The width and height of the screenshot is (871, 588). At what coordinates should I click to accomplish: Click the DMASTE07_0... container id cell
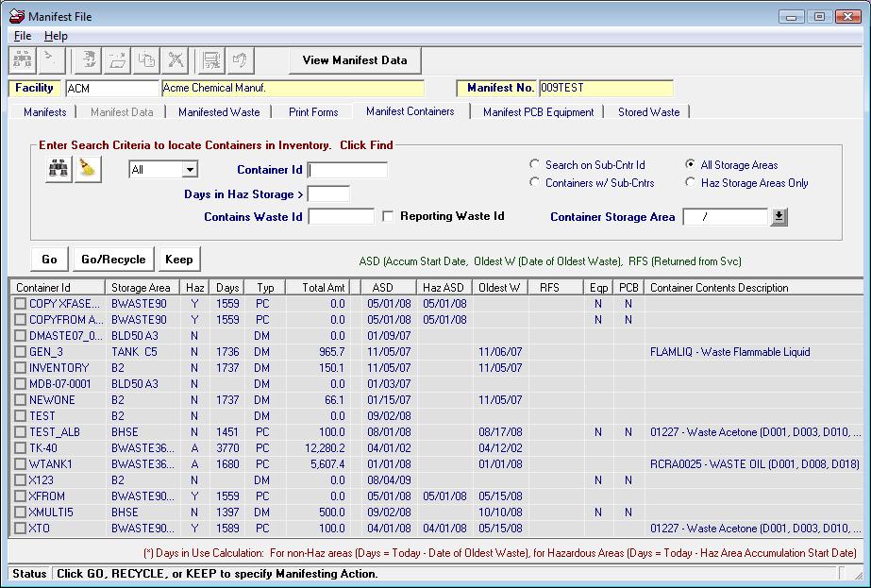(65, 336)
